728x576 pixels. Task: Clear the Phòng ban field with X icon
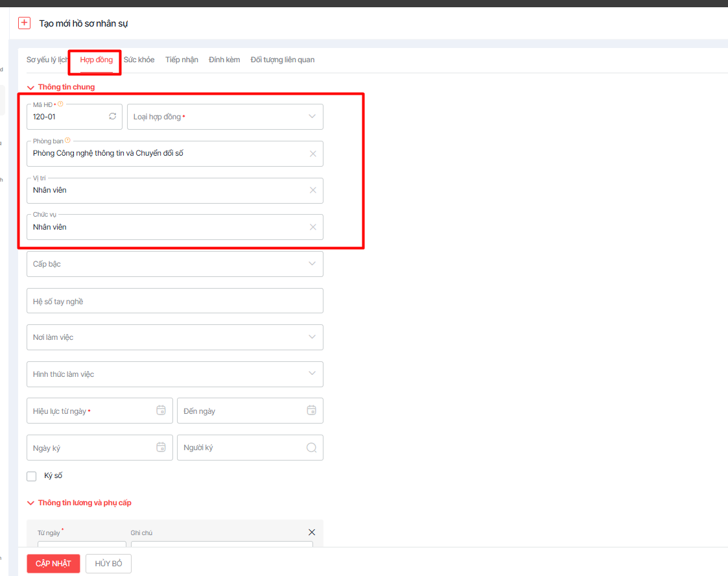click(313, 154)
